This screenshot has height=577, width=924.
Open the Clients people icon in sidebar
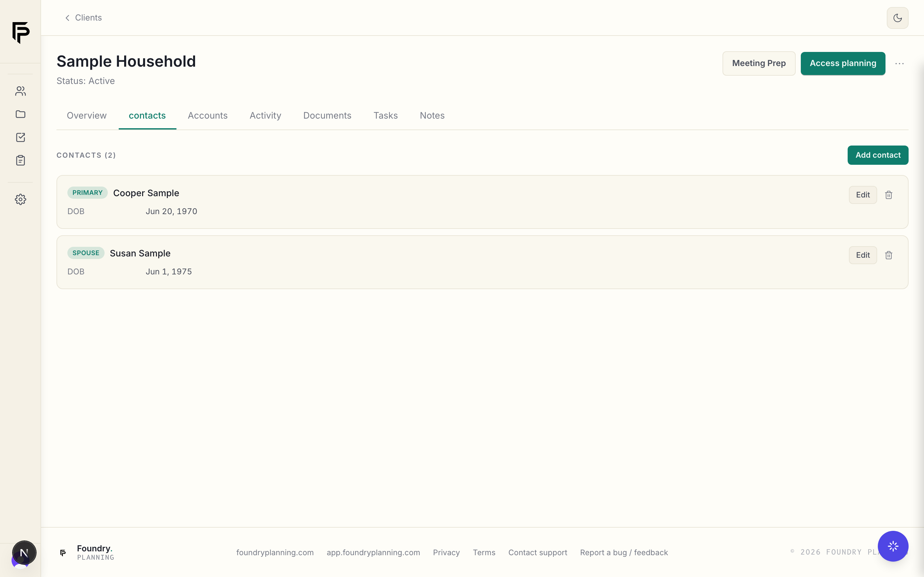pyautogui.click(x=20, y=91)
